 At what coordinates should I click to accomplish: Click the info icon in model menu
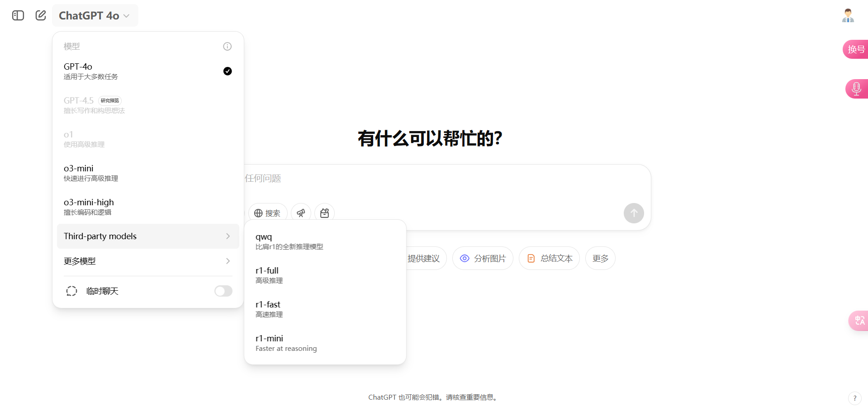coord(227,46)
